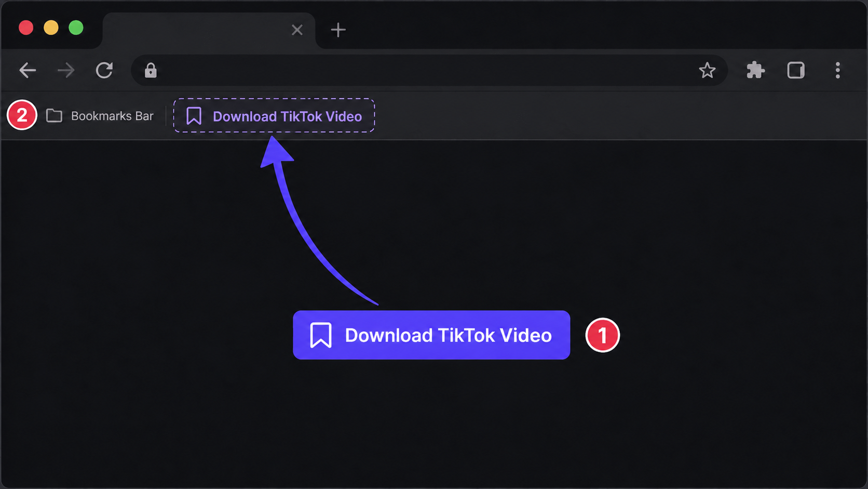Click the yellow minimize window button
The height and width of the screenshot is (489, 868).
pyautogui.click(x=51, y=28)
